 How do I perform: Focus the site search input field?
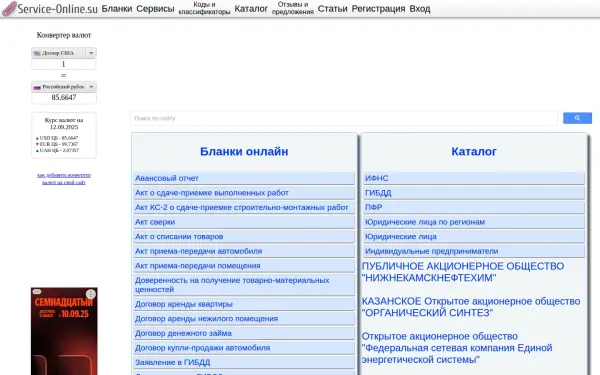[344, 118]
